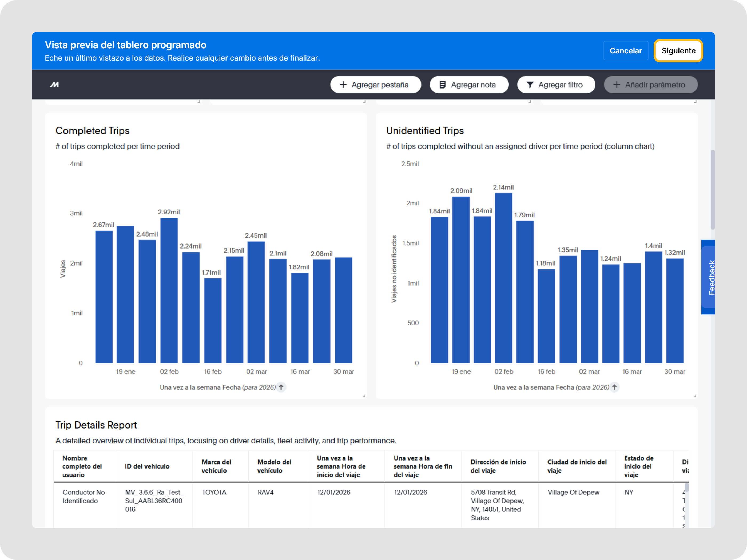Click plus icon in Añadir parámetro
Image resolution: width=747 pixels, height=560 pixels.
tap(617, 85)
